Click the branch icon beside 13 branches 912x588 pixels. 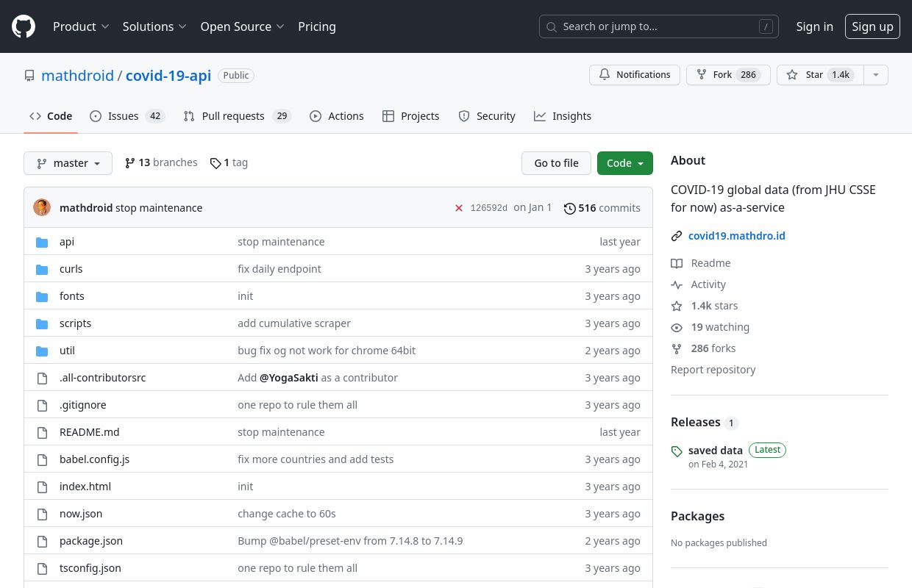[130, 163]
